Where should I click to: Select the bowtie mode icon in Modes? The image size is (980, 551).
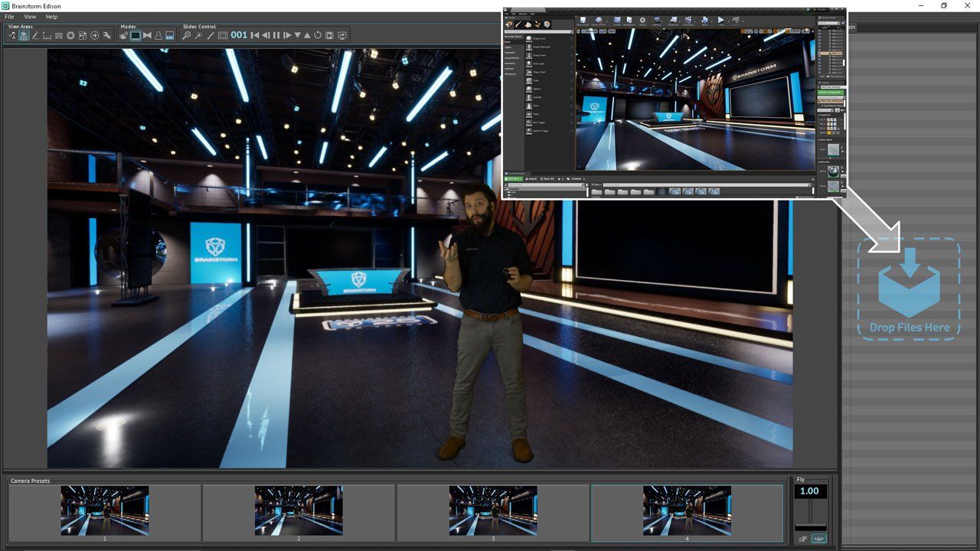(147, 35)
